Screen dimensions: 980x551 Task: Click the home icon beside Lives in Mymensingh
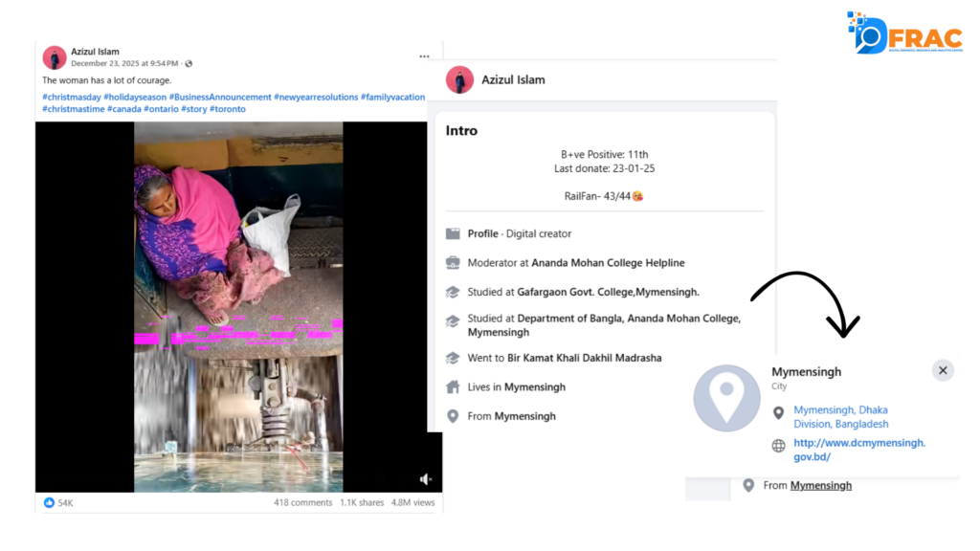click(453, 387)
